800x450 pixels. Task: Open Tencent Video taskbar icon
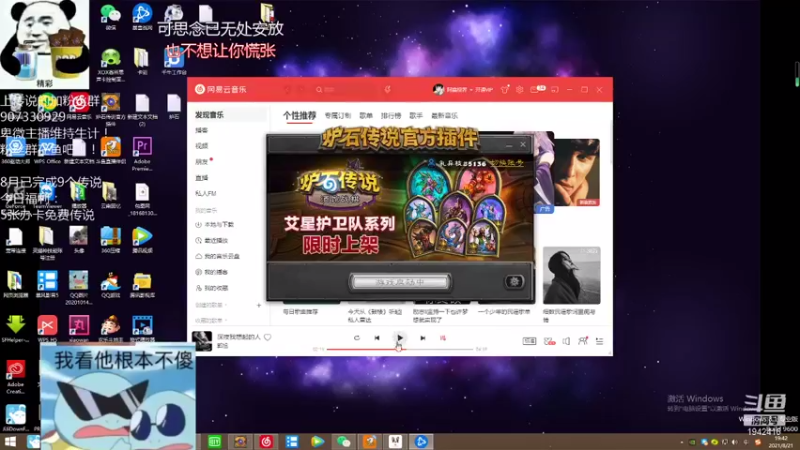[317, 441]
